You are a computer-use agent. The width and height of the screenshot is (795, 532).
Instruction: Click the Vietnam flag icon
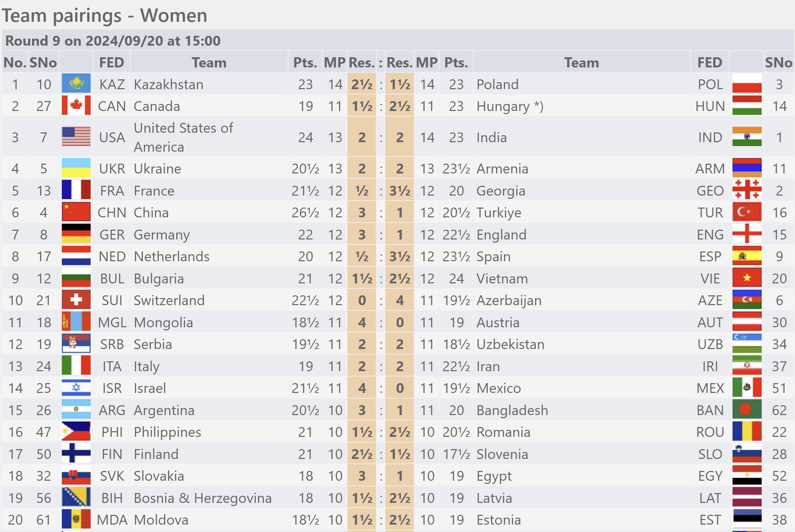pos(747,278)
